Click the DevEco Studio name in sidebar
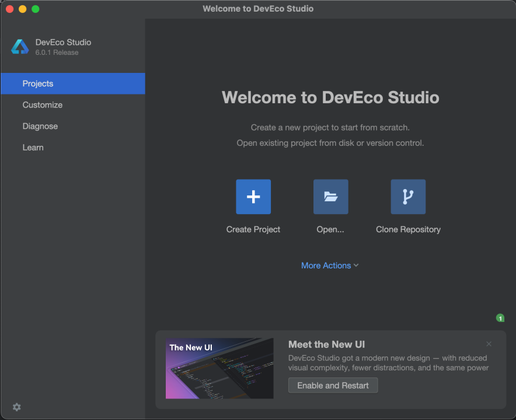Viewport: 516px width, 420px height. 63,42
